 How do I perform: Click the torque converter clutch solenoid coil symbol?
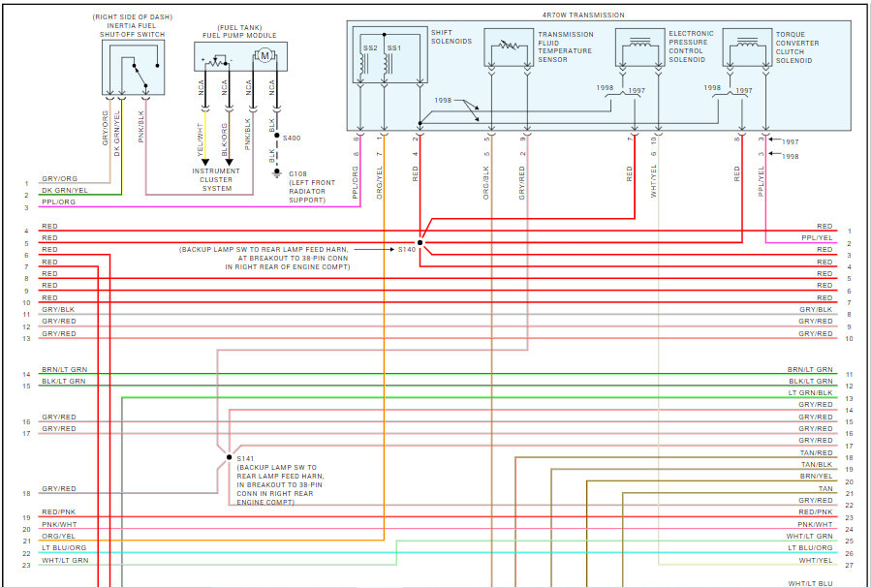click(747, 43)
